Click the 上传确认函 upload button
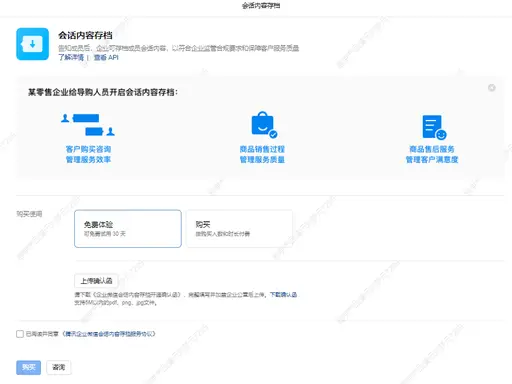Screen dimensions: 512x384 point(96,281)
